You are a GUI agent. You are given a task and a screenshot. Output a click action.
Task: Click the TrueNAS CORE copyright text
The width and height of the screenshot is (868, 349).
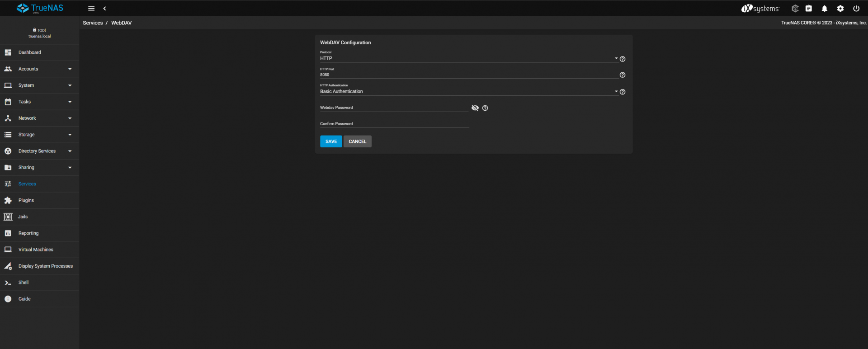(824, 23)
